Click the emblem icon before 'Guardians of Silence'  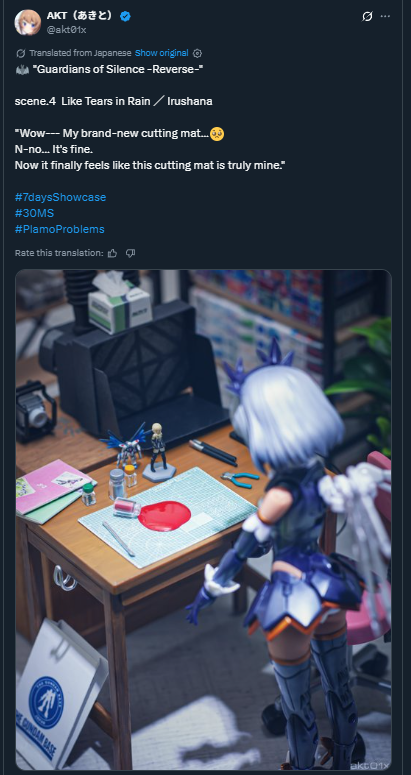(22, 70)
